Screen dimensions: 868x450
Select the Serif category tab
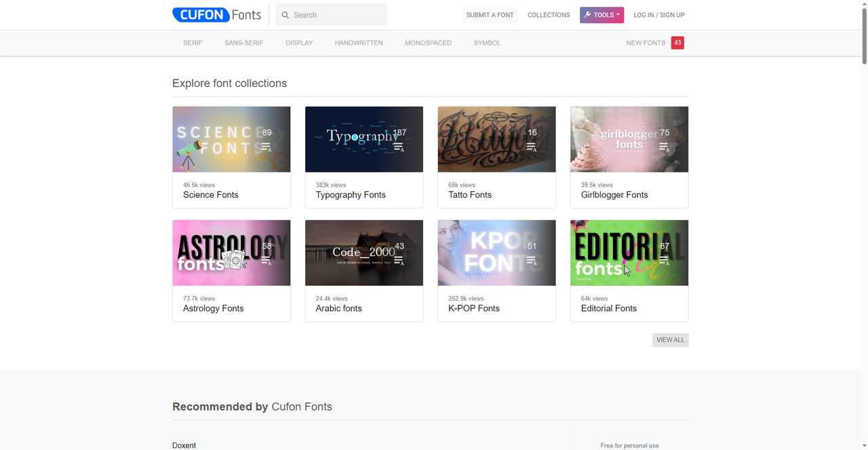(193, 43)
